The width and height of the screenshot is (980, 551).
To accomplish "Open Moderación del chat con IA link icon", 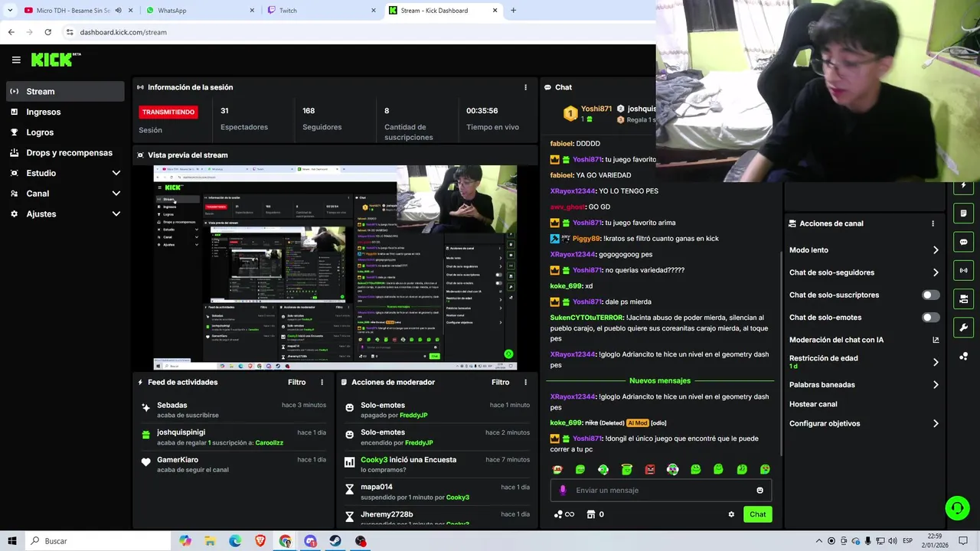I will pos(936,340).
